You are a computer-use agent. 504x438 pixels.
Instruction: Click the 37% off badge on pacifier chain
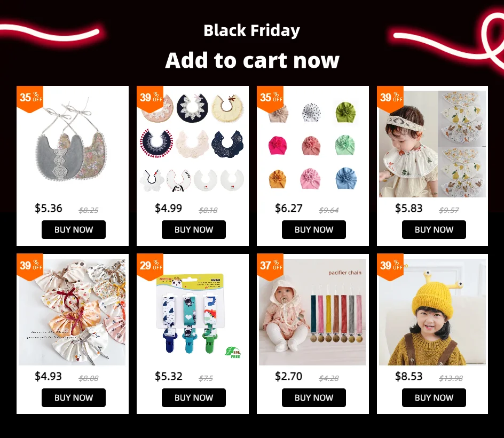pos(270,267)
